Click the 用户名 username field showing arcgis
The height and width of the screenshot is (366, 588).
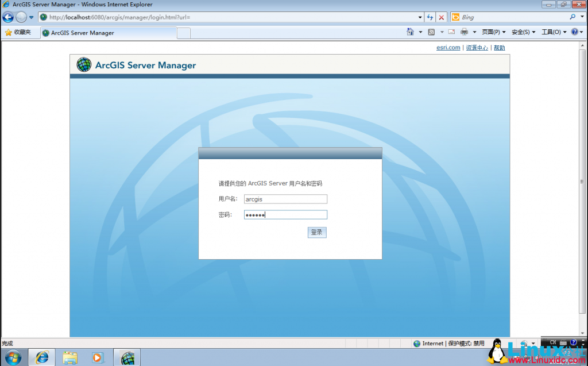(285, 199)
